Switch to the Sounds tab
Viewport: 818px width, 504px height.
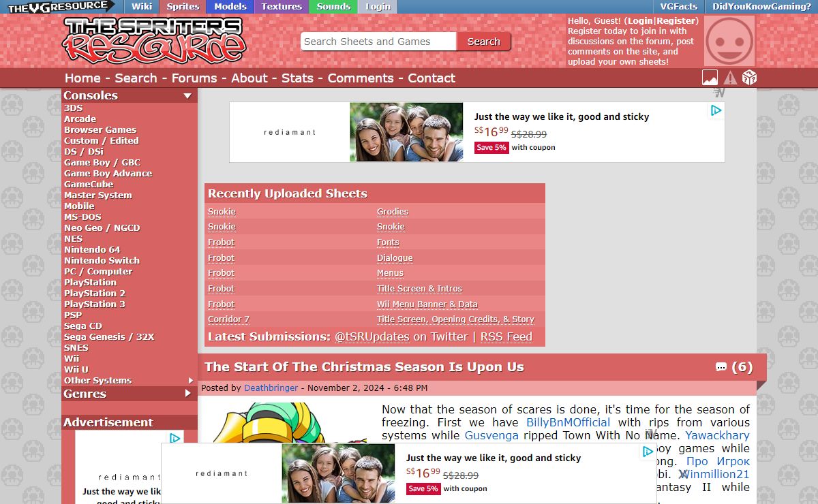[333, 7]
